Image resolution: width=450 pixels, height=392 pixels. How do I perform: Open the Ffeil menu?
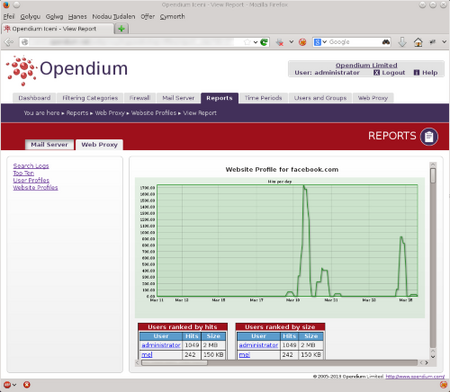click(9, 16)
